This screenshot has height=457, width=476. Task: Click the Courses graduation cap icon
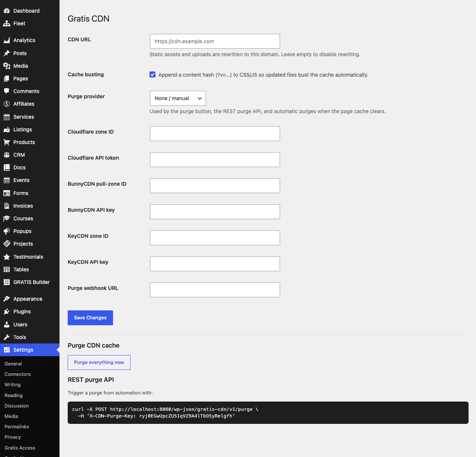tap(7, 218)
